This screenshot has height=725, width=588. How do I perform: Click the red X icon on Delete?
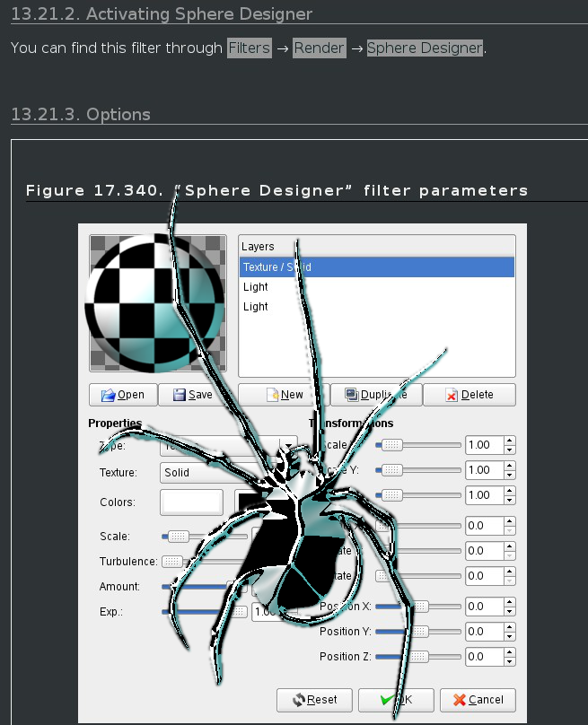452,396
